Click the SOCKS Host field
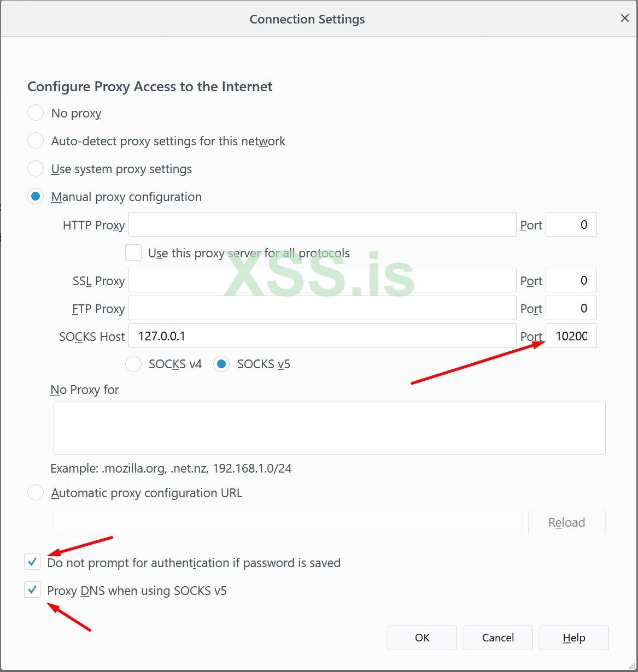This screenshot has width=638, height=672. [x=322, y=336]
